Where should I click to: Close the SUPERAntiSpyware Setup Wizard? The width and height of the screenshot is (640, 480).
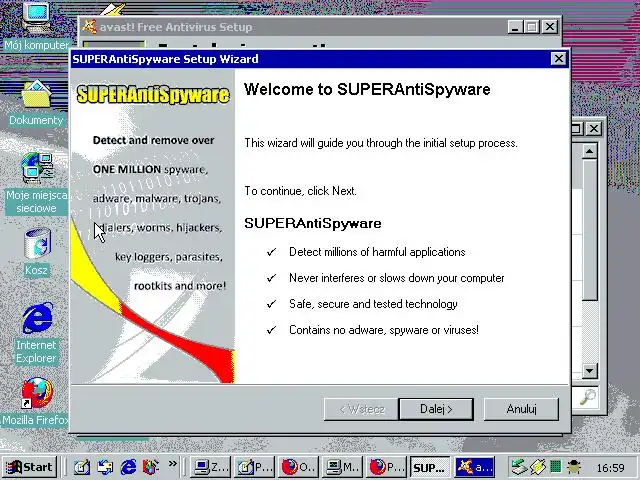[x=558, y=59]
